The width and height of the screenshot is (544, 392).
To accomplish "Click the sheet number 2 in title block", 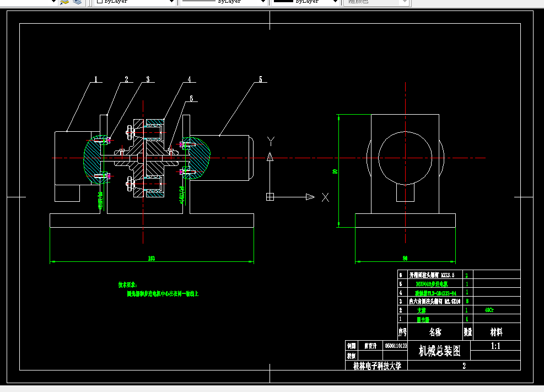I will 464,366.
